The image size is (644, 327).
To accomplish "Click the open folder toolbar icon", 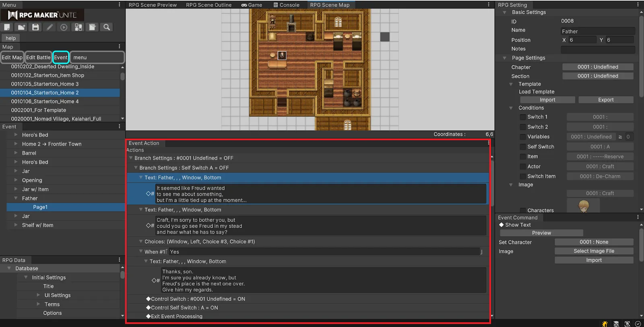I will [x=21, y=27].
